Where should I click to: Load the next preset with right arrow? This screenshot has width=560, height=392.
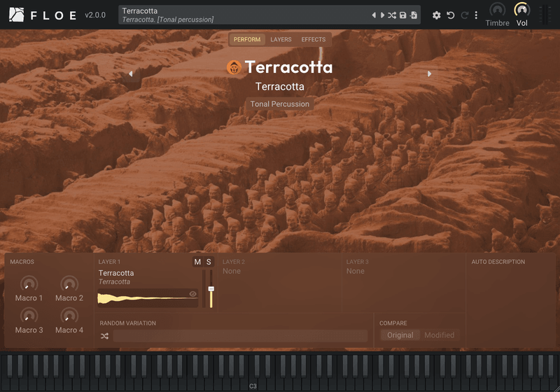382,15
